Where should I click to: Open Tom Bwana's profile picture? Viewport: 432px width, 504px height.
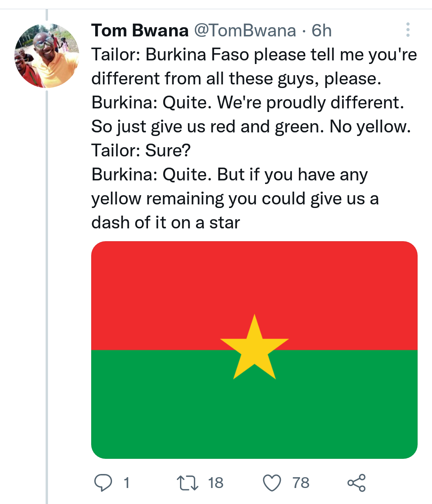[47, 56]
